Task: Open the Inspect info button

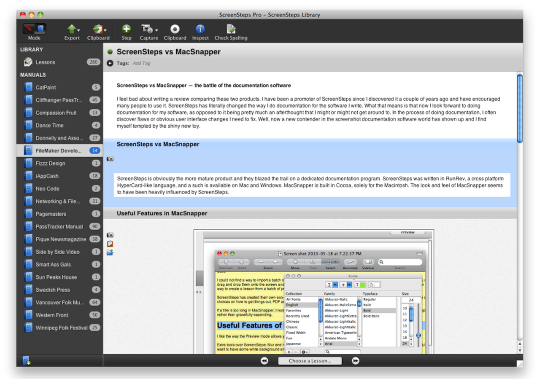Action: point(200,32)
